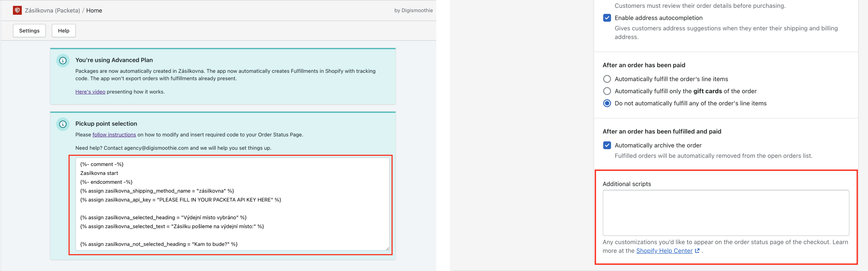This screenshot has height=271, width=868.
Task: Click the 'Additional scripts' label
Action: 627,184
